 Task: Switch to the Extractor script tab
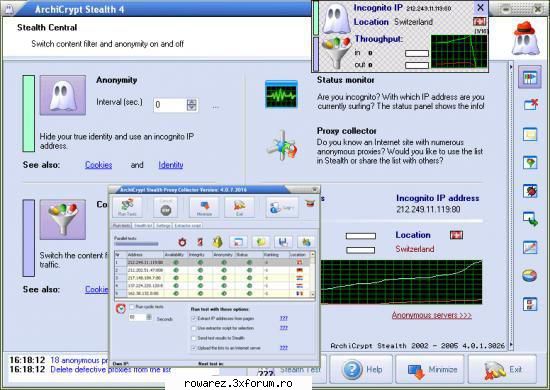[188, 226]
